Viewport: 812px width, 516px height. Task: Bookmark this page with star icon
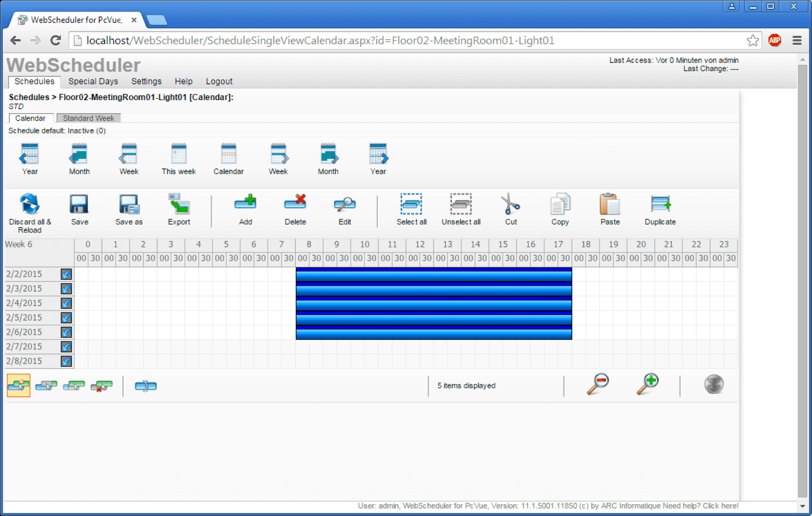[753, 41]
